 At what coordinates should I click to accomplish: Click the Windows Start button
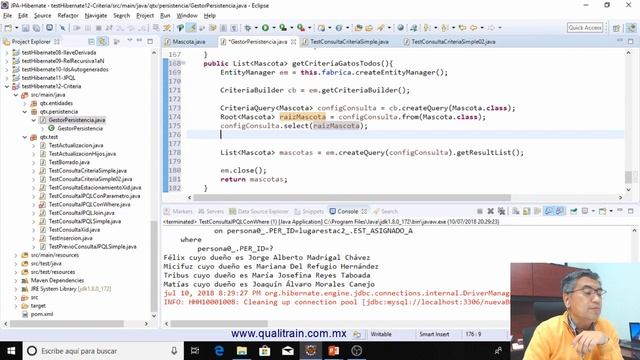[11, 351]
